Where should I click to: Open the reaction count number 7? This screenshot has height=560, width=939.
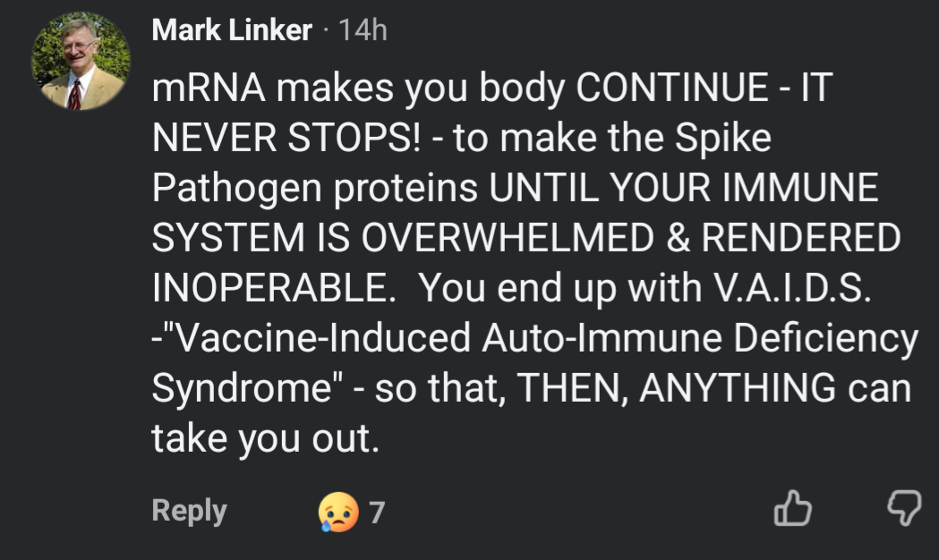click(377, 513)
